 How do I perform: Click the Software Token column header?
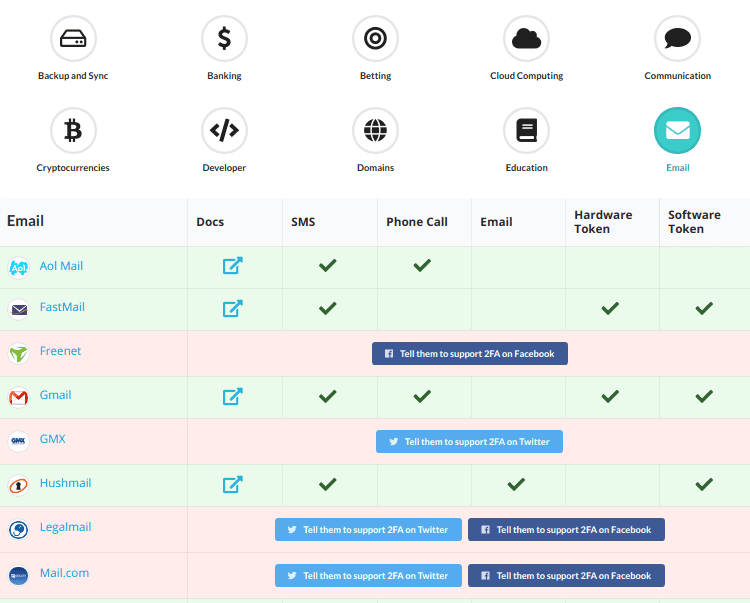coord(695,222)
